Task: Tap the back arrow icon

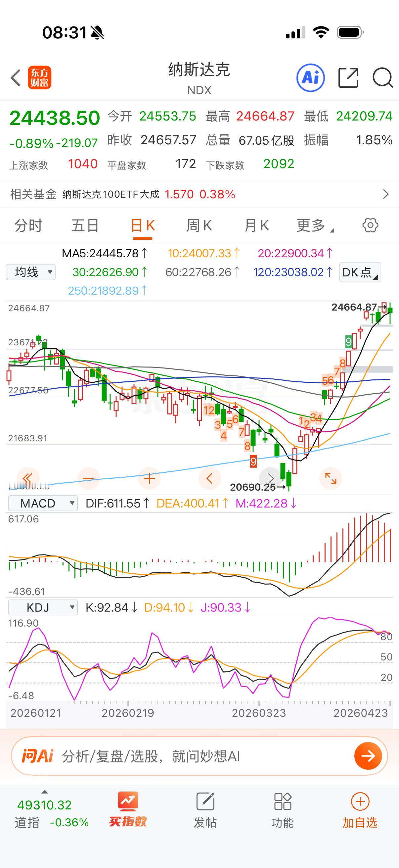Action: coord(16,78)
